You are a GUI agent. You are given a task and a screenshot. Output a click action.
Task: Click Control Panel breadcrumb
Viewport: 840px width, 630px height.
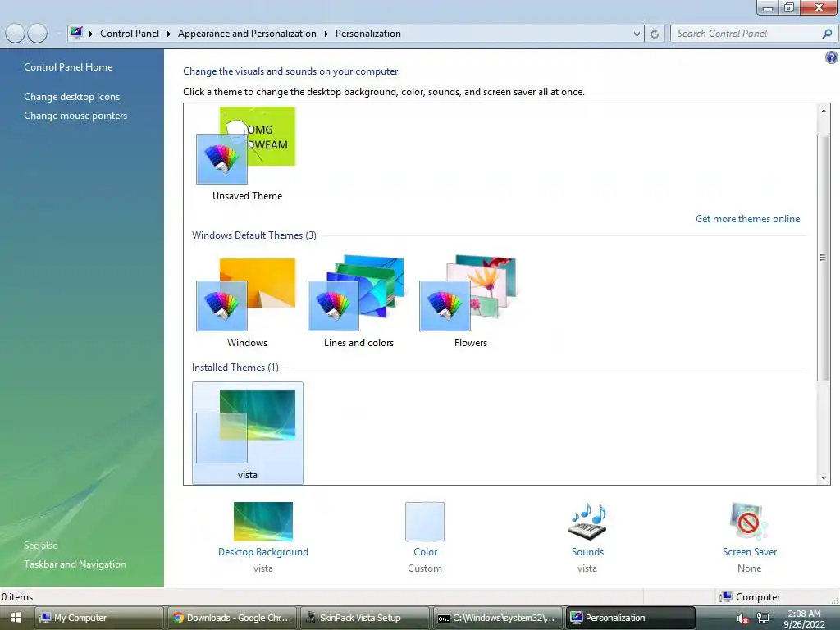130,34
